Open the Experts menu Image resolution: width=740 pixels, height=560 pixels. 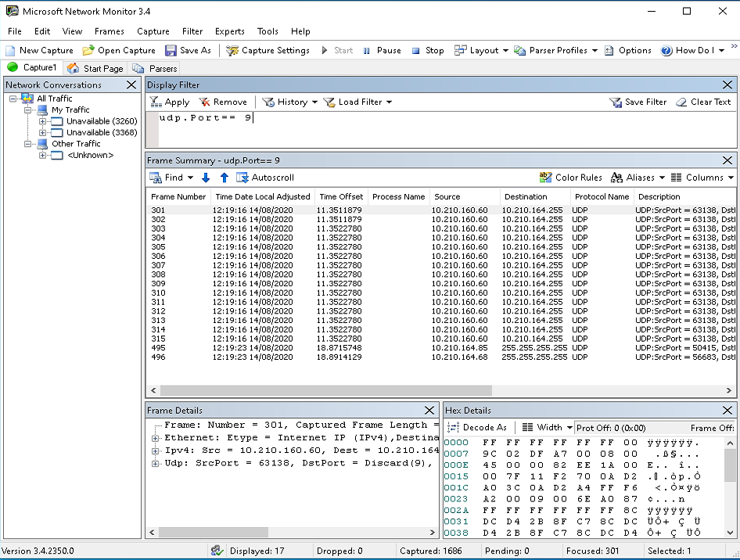(x=230, y=31)
